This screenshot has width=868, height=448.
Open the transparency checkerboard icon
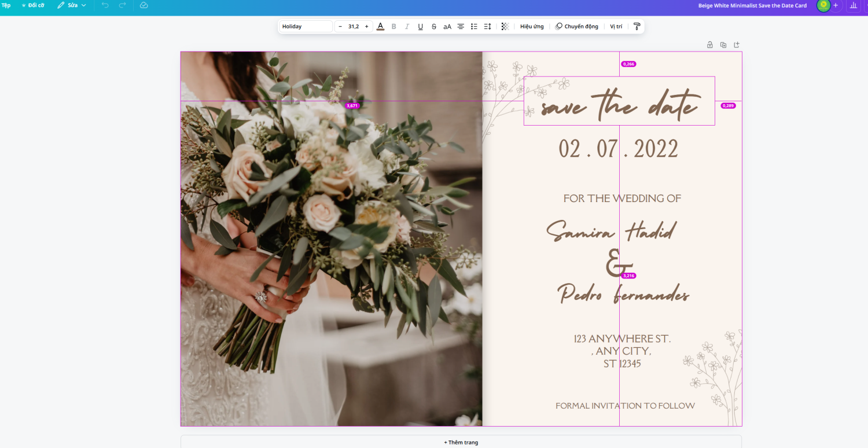pyautogui.click(x=505, y=27)
